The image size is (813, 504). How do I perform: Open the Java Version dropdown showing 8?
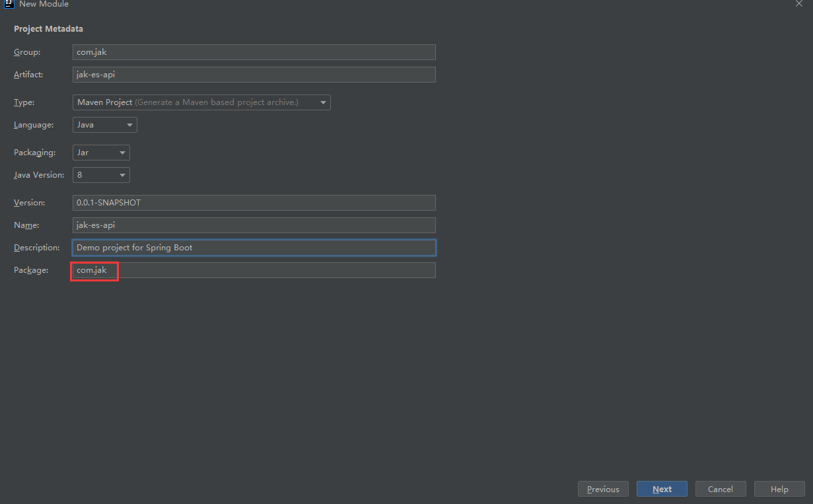tap(101, 175)
